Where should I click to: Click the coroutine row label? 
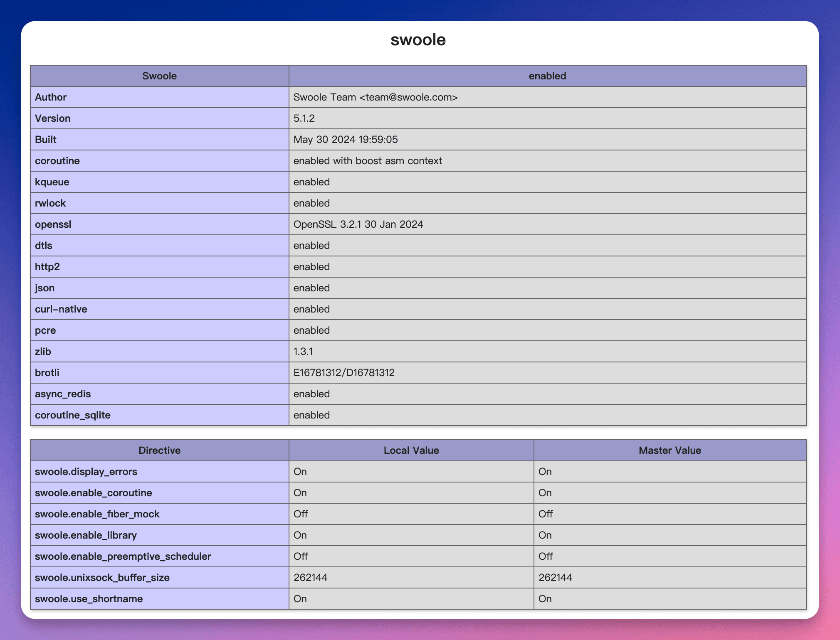pyautogui.click(x=57, y=161)
